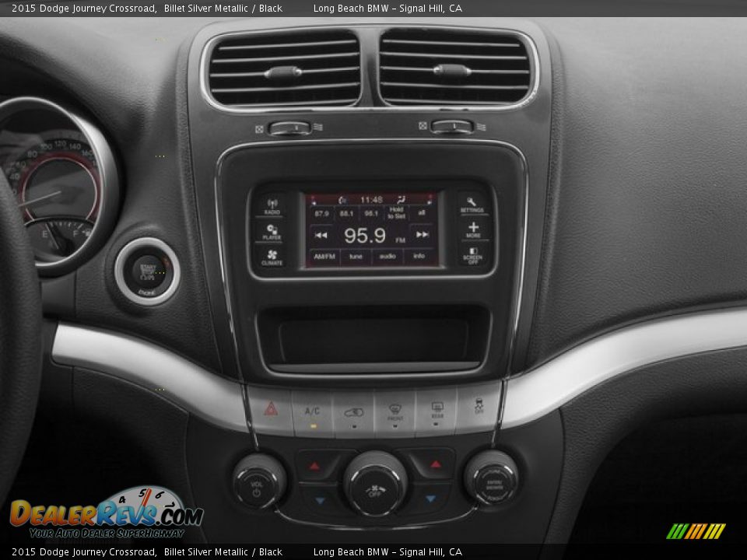Select the 88.1 preset station
The height and width of the screenshot is (560, 747).
coord(346,213)
